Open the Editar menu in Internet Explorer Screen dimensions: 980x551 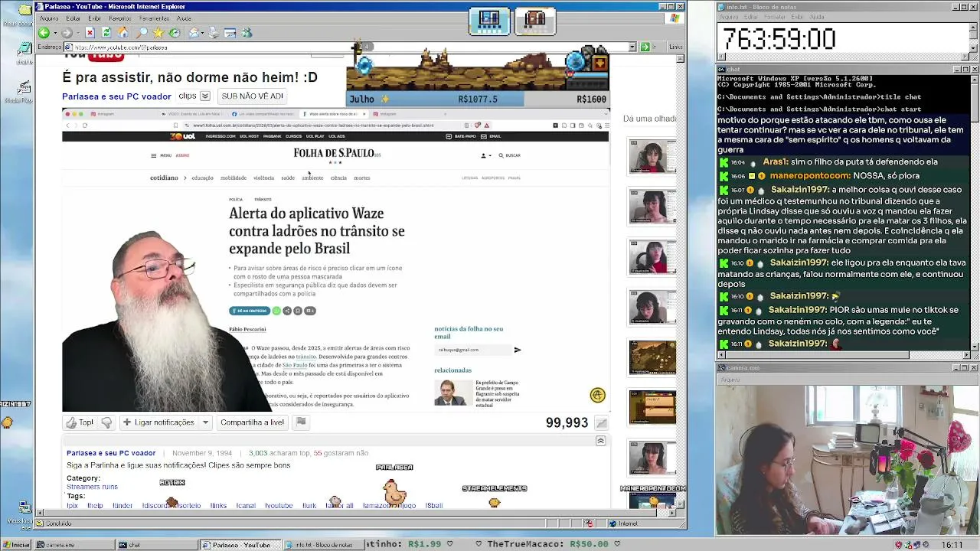tap(73, 18)
